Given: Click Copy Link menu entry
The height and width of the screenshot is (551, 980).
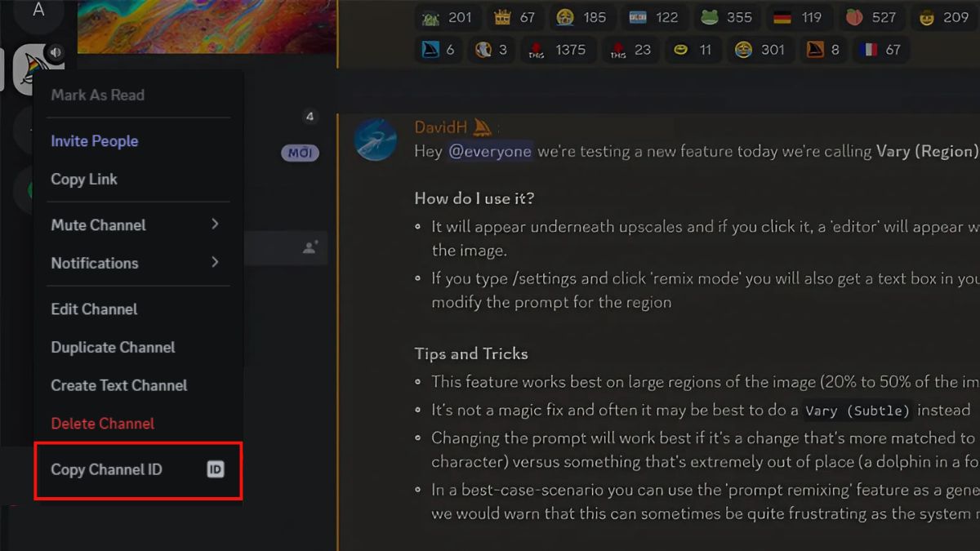Looking at the screenshot, I should tap(138, 179).
